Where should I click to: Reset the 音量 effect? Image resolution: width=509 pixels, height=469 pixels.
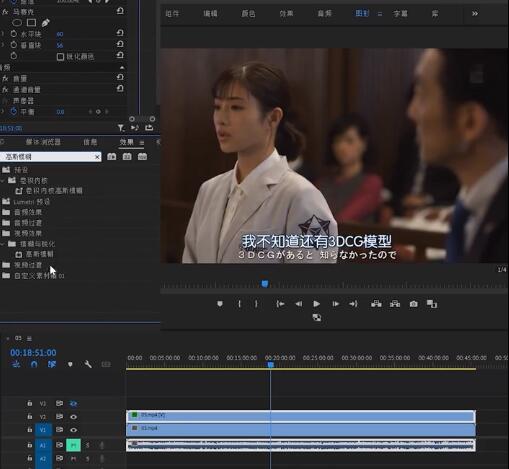coord(120,77)
